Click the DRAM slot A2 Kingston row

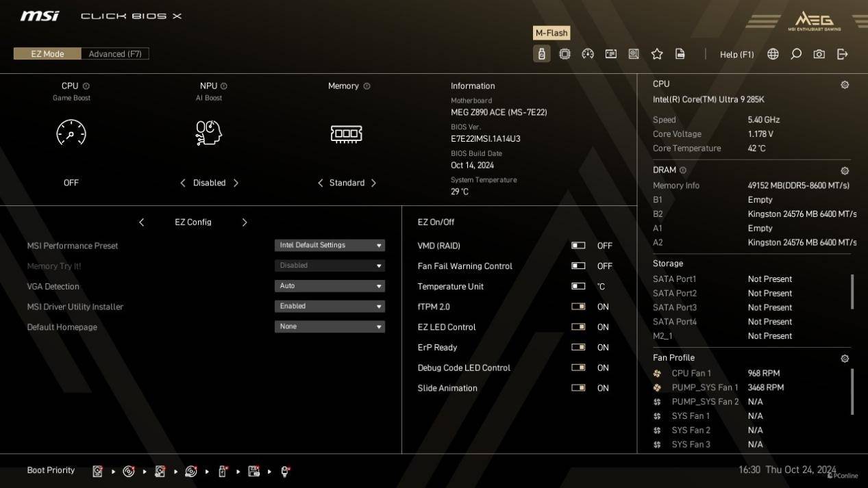click(754, 242)
